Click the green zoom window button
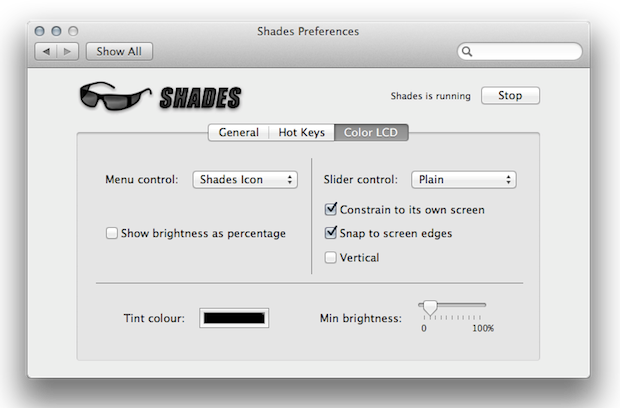 [73, 31]
